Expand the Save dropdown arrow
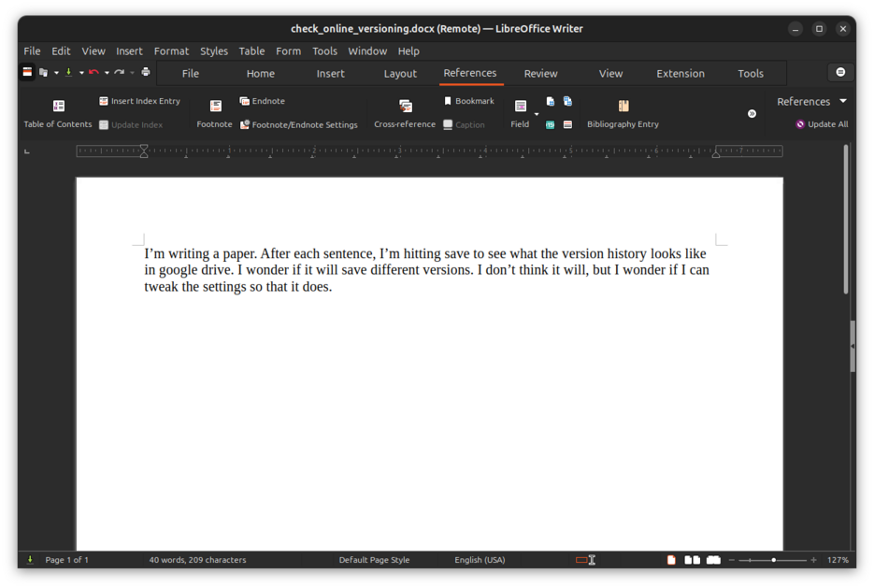 (x=81, y=73)
